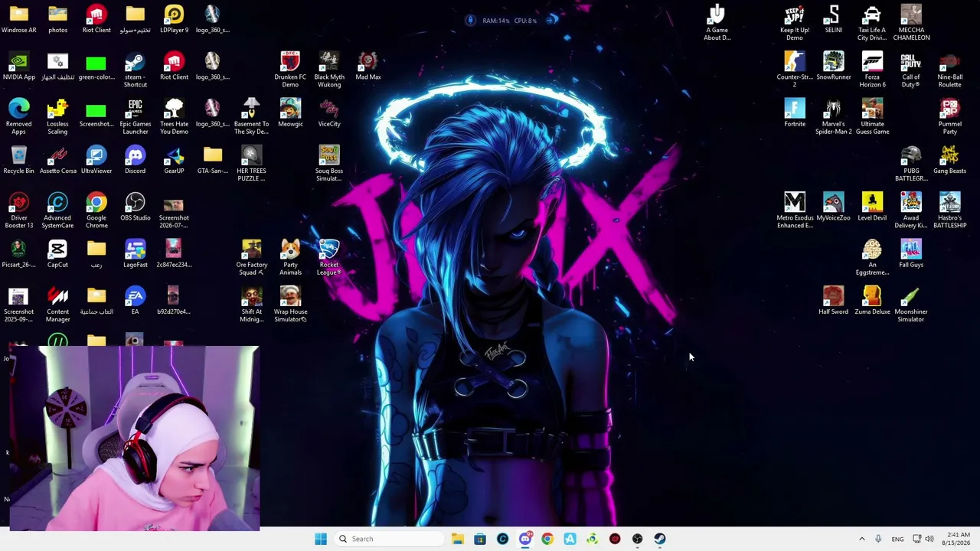This screenshot has width=980, height=551.
Task: Launch SnowRunner
Action: coord(834,67)
